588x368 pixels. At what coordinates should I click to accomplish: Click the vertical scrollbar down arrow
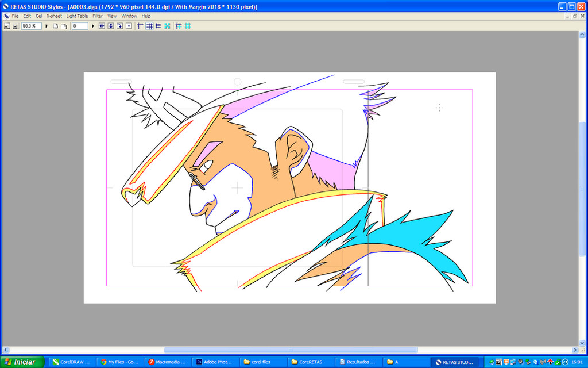(x=582, y=343)
